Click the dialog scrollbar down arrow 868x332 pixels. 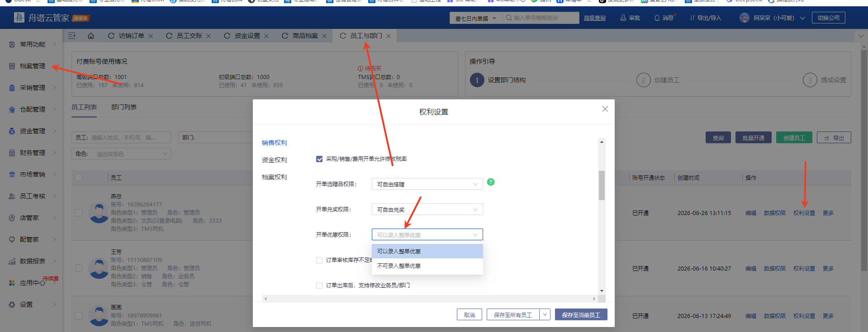point(602,291)
